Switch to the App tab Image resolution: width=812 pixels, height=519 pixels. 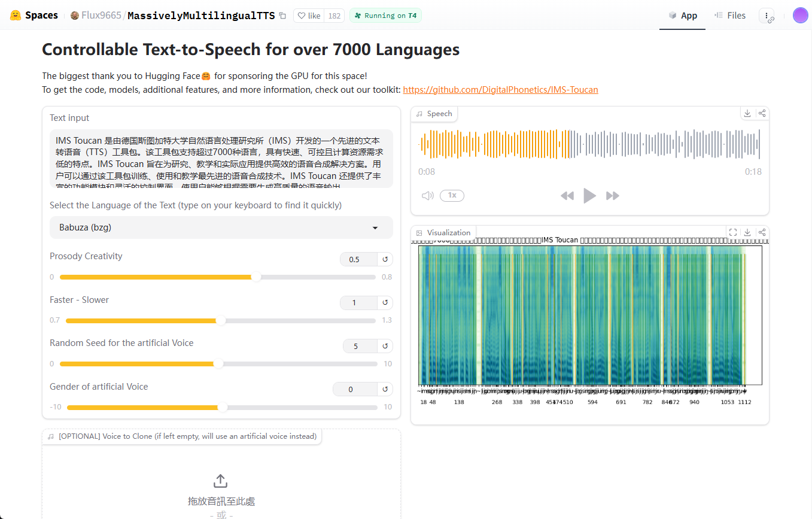(683, 16)
